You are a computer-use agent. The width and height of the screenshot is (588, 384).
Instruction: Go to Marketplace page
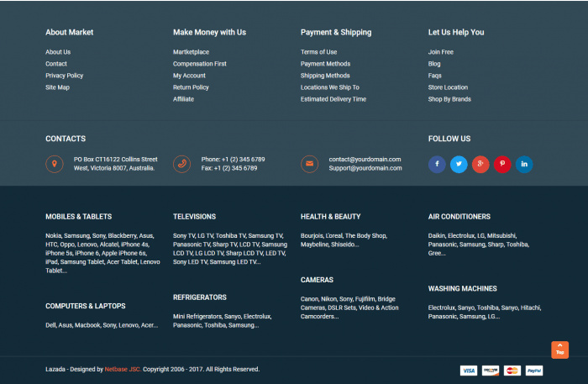191,52
